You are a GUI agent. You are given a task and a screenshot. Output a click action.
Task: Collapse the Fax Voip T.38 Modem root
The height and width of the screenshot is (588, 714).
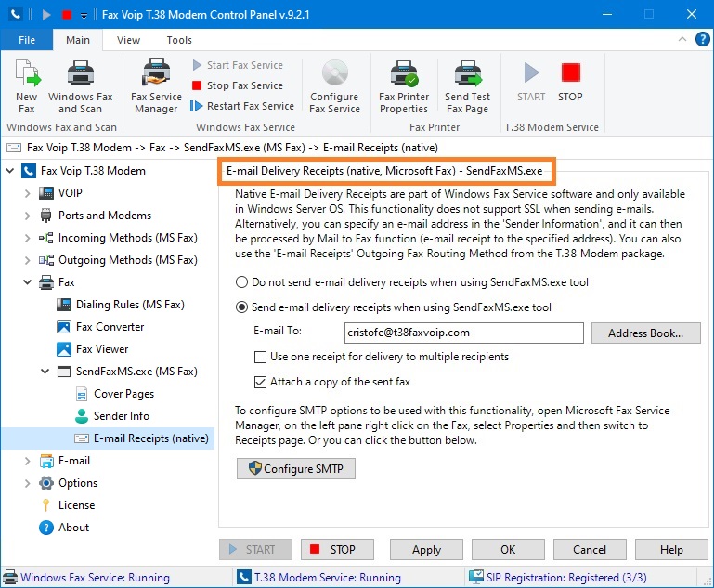tap(9, 171)
